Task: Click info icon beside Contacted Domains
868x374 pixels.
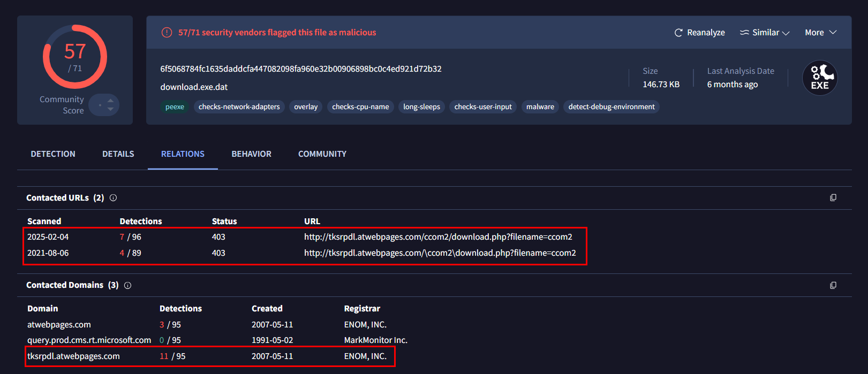Action: click(127, 286)
